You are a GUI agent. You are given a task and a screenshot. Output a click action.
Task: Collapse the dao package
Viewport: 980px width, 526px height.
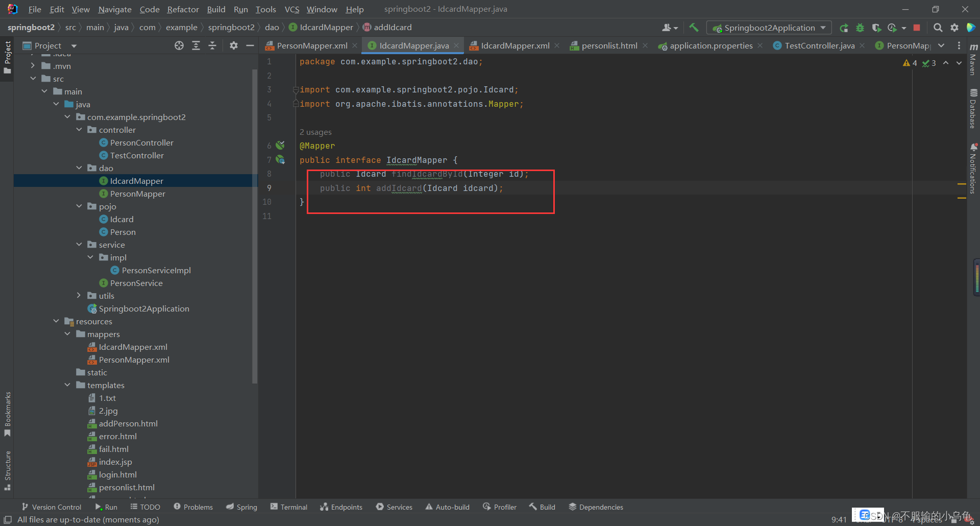79,168
